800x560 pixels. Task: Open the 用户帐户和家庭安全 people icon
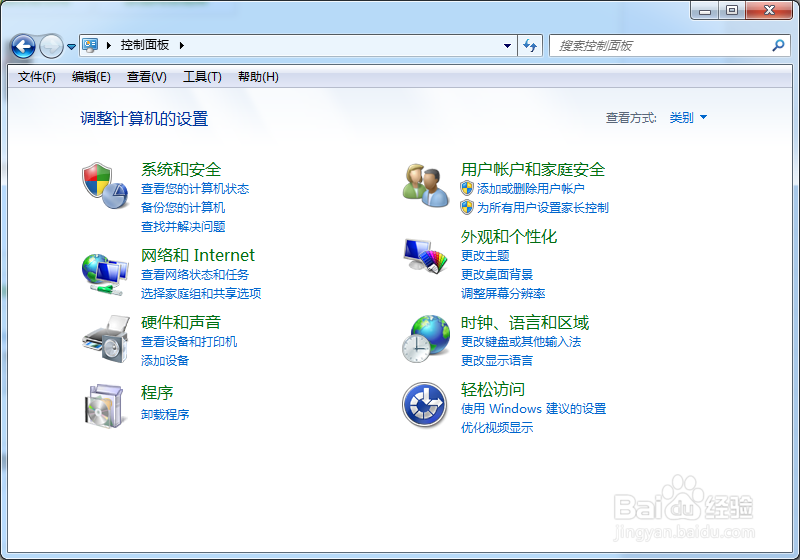click(426, 186)
